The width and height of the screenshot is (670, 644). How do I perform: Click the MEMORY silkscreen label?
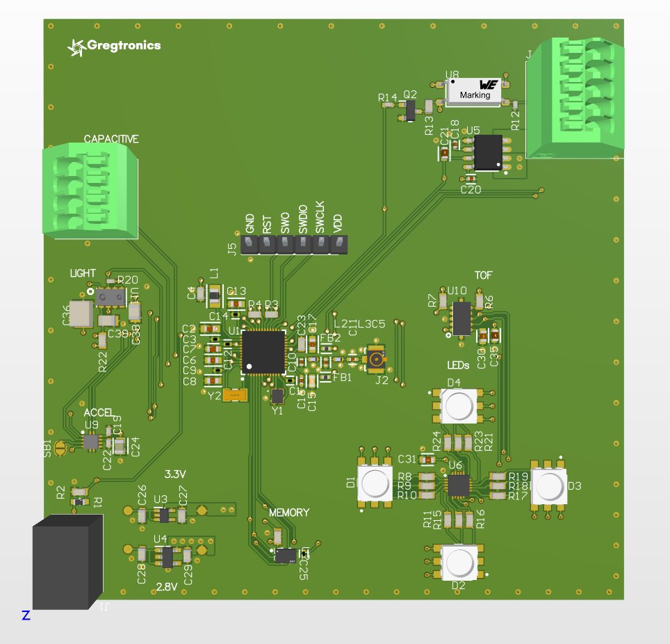[x=289, y=513]
